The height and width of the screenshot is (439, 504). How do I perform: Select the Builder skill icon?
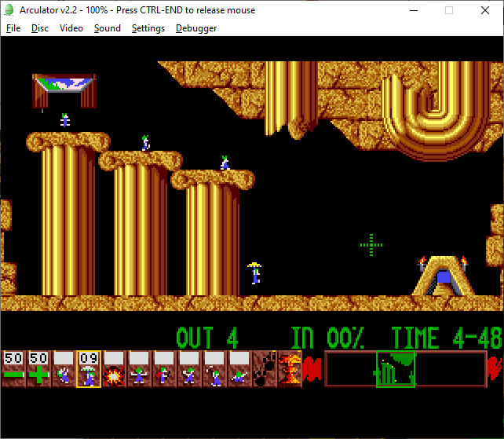[x=163, y=369]
